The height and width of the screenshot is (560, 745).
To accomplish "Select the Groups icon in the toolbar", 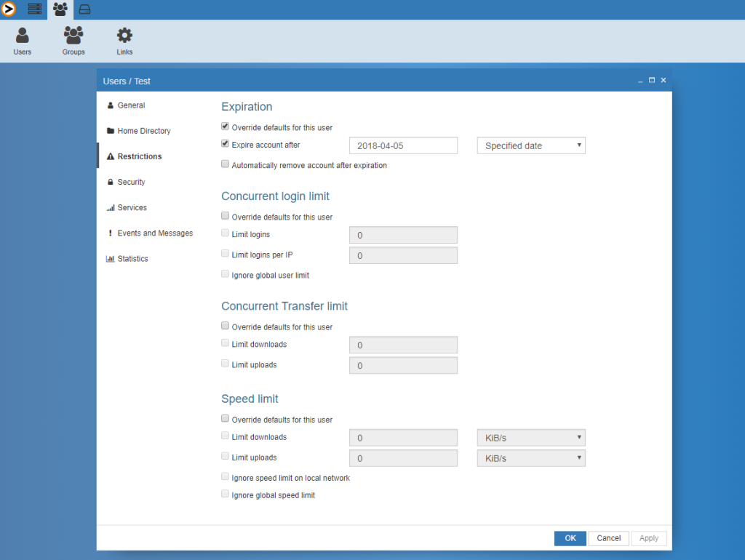I will 73,36.
